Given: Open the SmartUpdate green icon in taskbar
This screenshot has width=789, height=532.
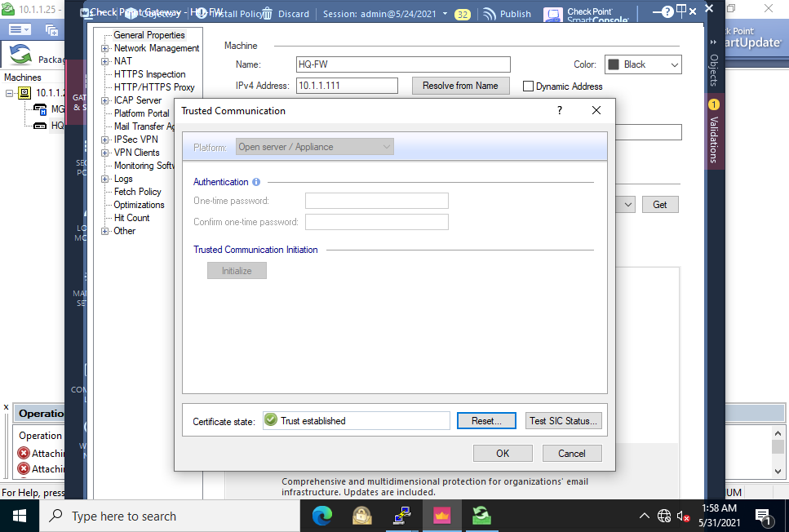Looking at the screenshot, I should click(481, 516).
